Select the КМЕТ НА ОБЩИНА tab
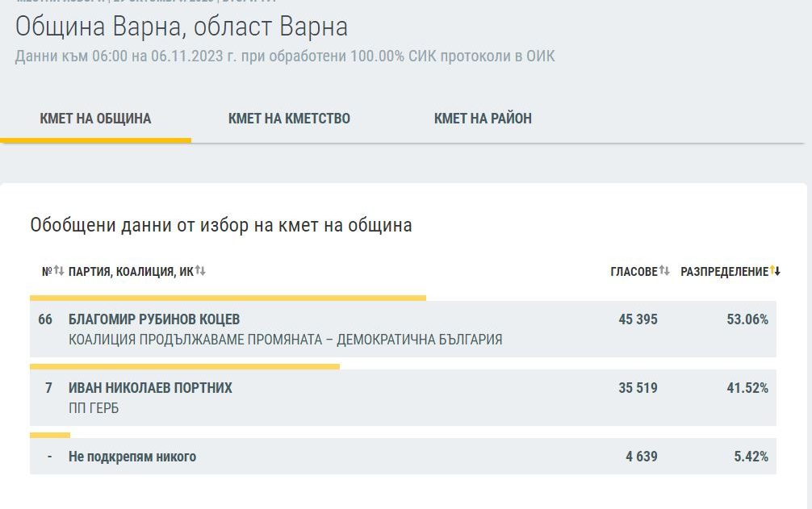 tap(95, 119)
